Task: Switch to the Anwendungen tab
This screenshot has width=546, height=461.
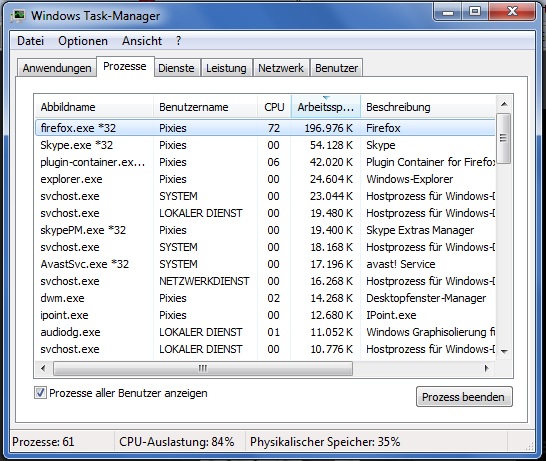Action: click(x=57, y=68)
